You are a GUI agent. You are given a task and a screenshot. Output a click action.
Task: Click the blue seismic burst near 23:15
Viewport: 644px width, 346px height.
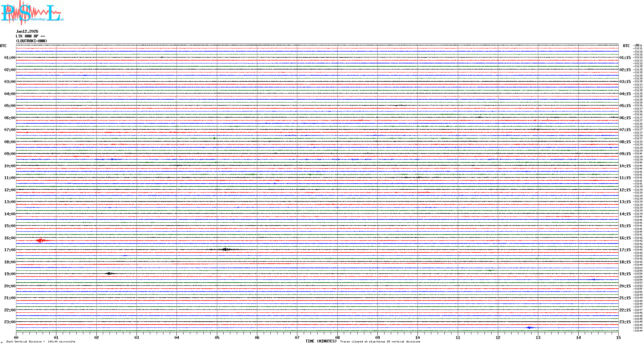pyautogui.click(x=530, y=327)
